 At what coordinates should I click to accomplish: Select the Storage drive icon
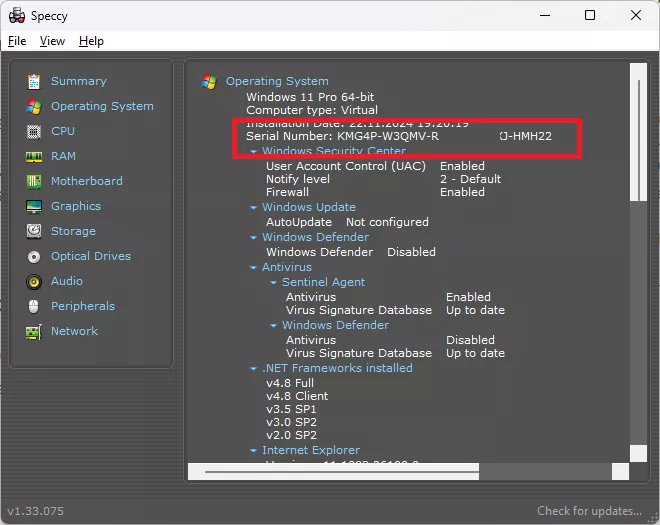[34, 231]
